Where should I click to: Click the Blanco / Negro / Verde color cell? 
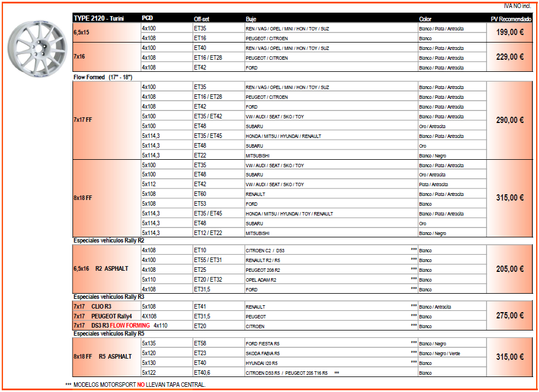point(440,353)
